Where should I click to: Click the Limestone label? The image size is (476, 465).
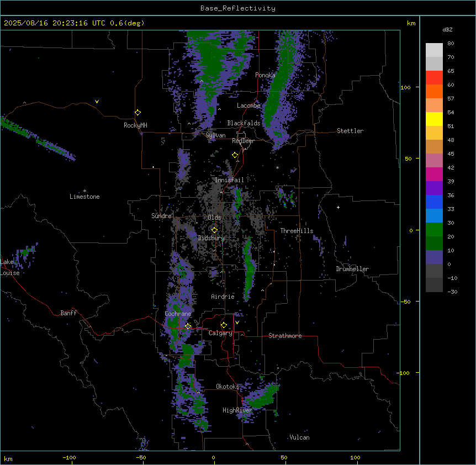[x=84, y=197]
